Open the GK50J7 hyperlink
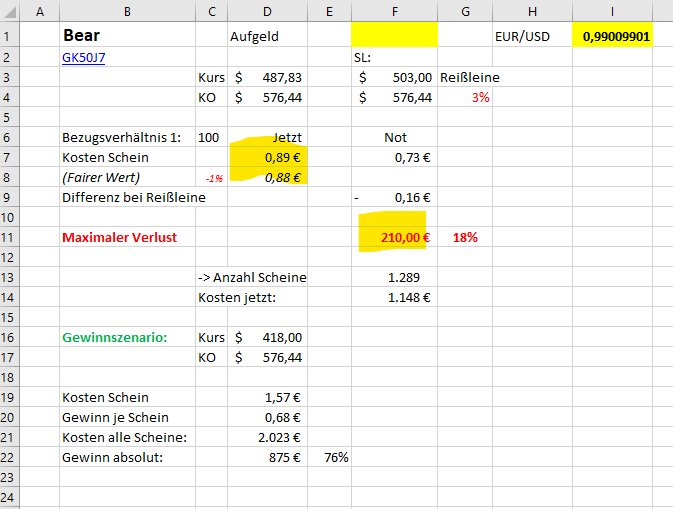The width and height of the screenshot is (673, 509). pyautogui.click(x=84, y=57)
